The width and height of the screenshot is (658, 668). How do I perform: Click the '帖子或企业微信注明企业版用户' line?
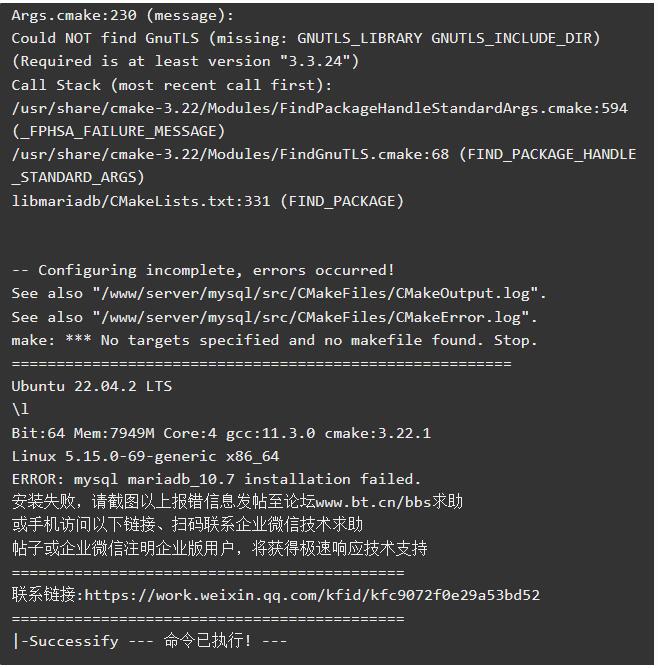tap(219, 548)
